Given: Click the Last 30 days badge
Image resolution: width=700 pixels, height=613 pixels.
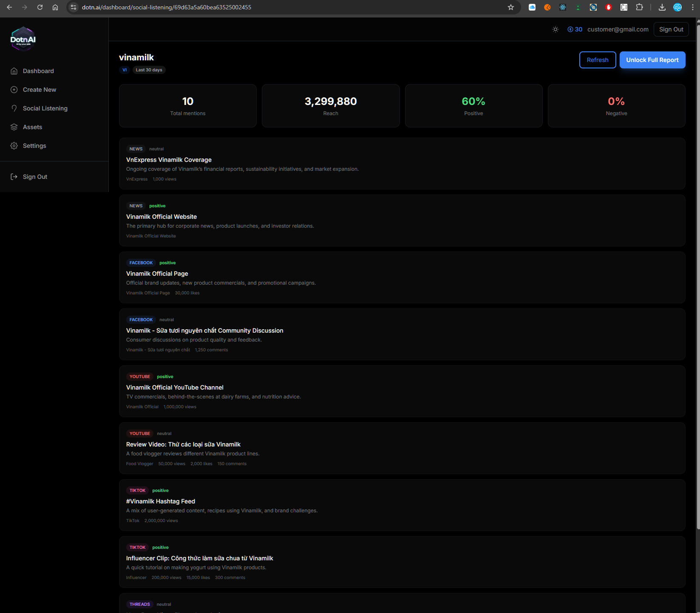Looking at the screenshot, I should click(x=149, y=70).
